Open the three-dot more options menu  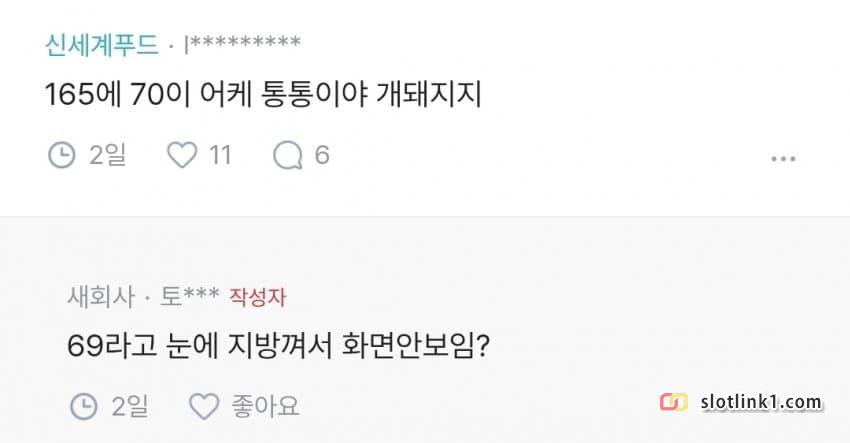click(x=783, y=158)
